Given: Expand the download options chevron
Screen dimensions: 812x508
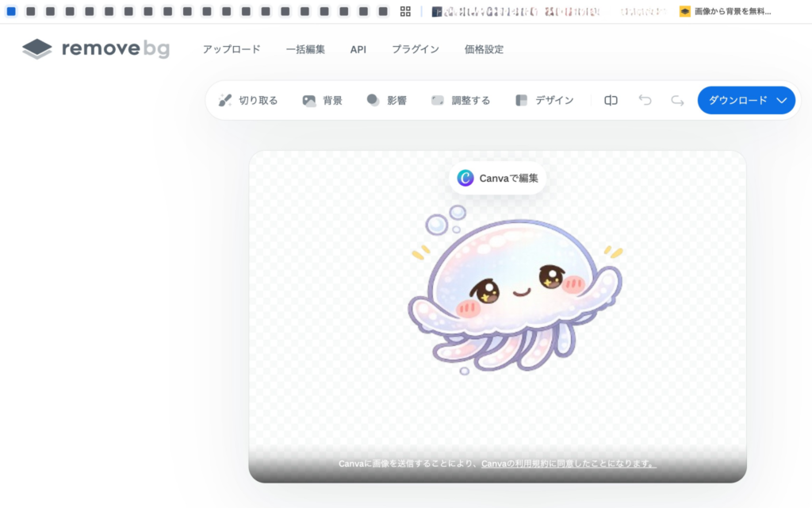Looking at the screenshot, I should pyautogui.click(x=782, y=101).
